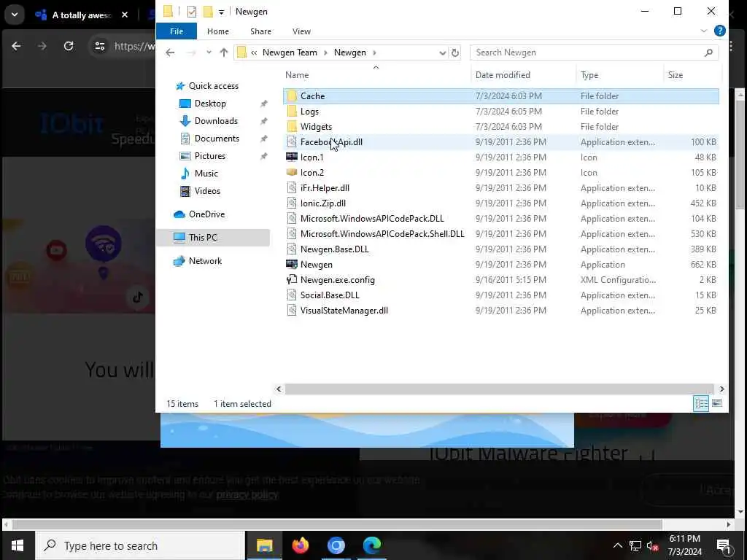Expand the recent locations dropdown
Screen dimensions: 747x560
(209, 52)
